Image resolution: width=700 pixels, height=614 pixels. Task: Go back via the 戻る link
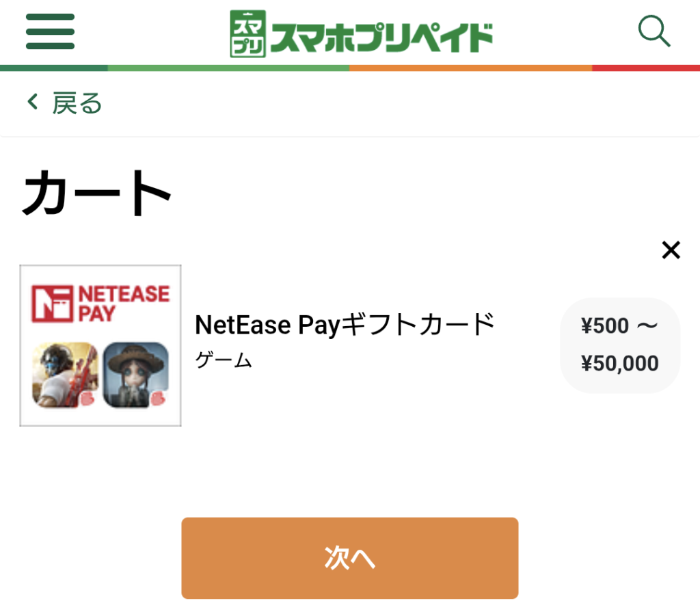click(77, 103)
